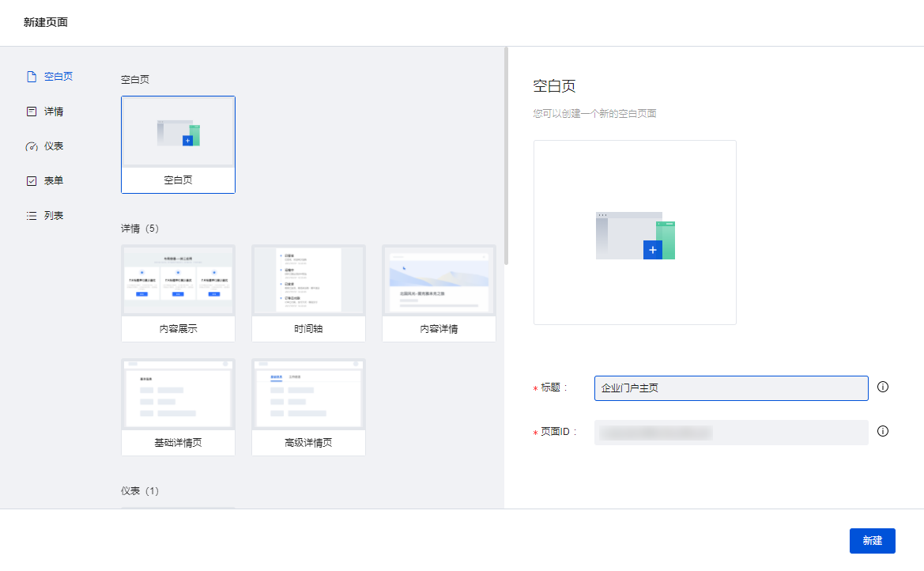Select the 内容详情 template

click(x=439, y=293)
